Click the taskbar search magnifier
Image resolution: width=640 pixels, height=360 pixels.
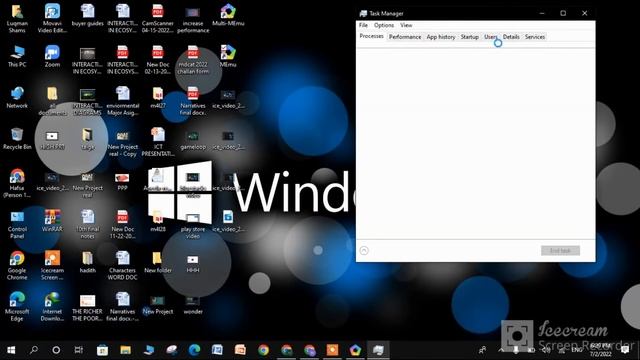(34, 350)
